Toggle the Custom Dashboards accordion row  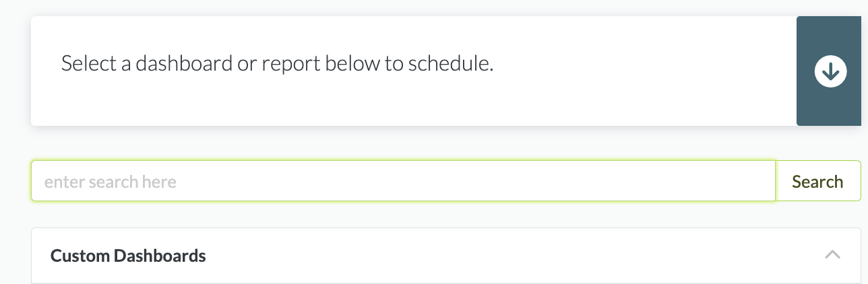[445, 256]
